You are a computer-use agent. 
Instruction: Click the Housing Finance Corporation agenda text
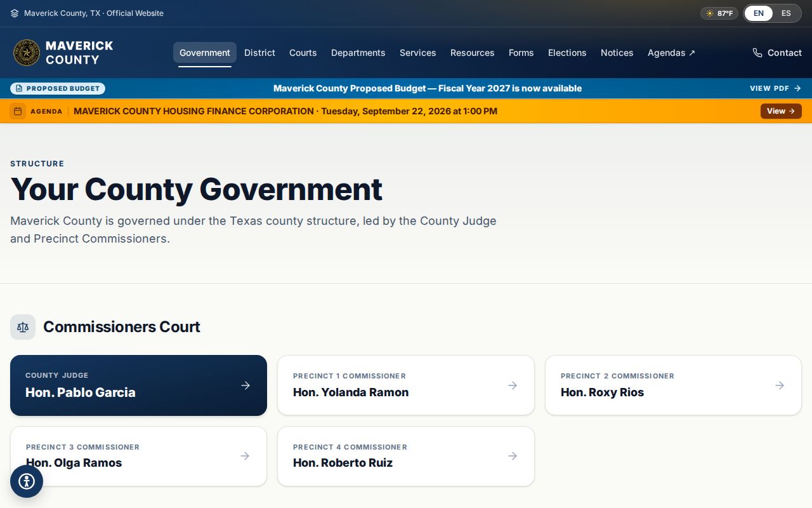(x=285, y=111)
